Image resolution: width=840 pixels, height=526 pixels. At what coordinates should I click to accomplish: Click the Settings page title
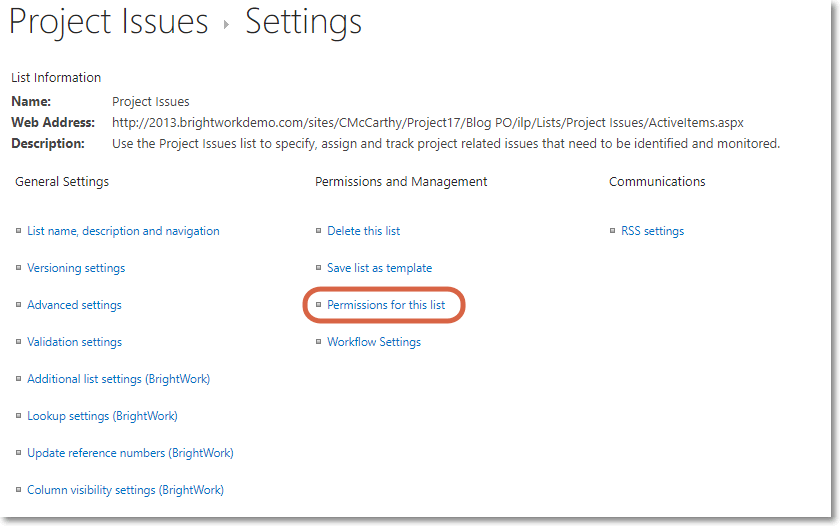(303, 22)
